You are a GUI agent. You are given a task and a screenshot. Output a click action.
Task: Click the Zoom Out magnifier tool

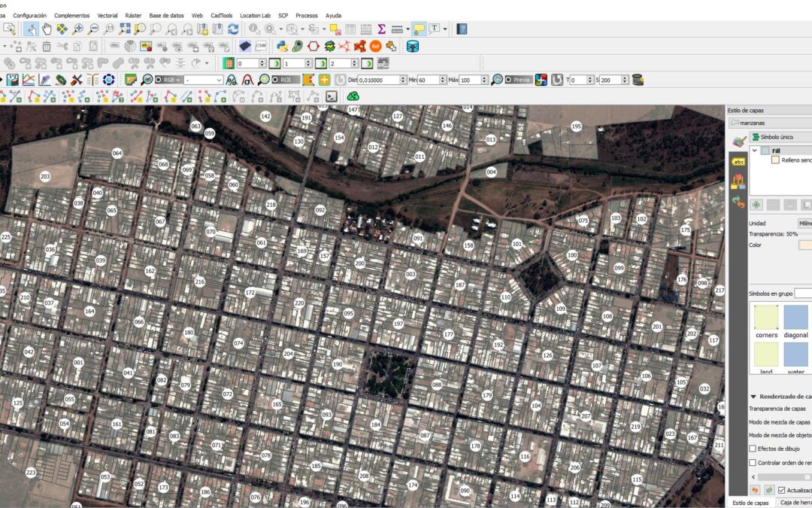click(93, 29)
